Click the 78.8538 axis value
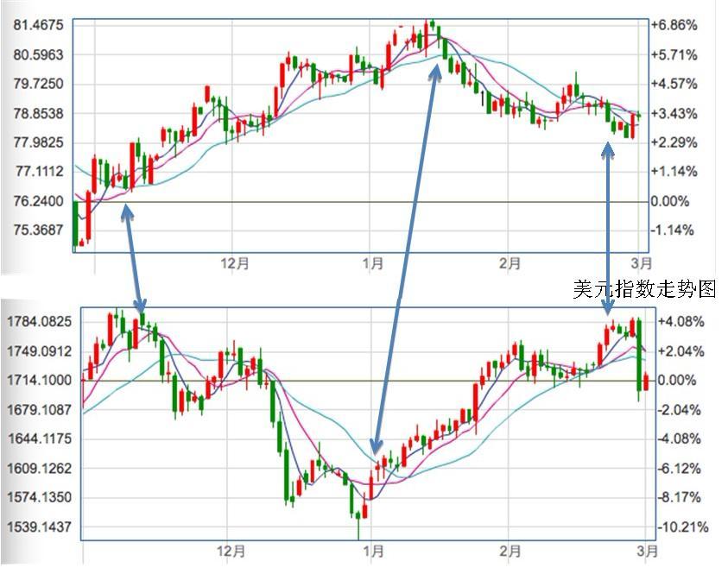728x574 pixels. click(x=39, y=113)
